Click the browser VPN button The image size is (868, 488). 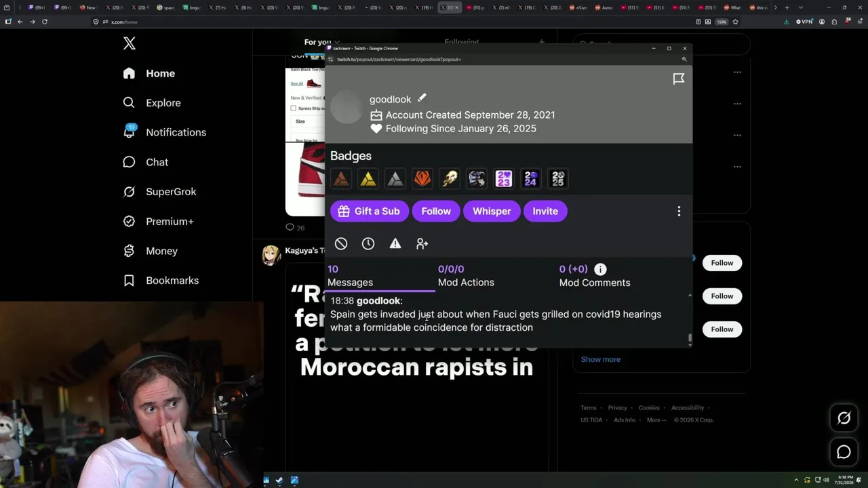[804, 22]
